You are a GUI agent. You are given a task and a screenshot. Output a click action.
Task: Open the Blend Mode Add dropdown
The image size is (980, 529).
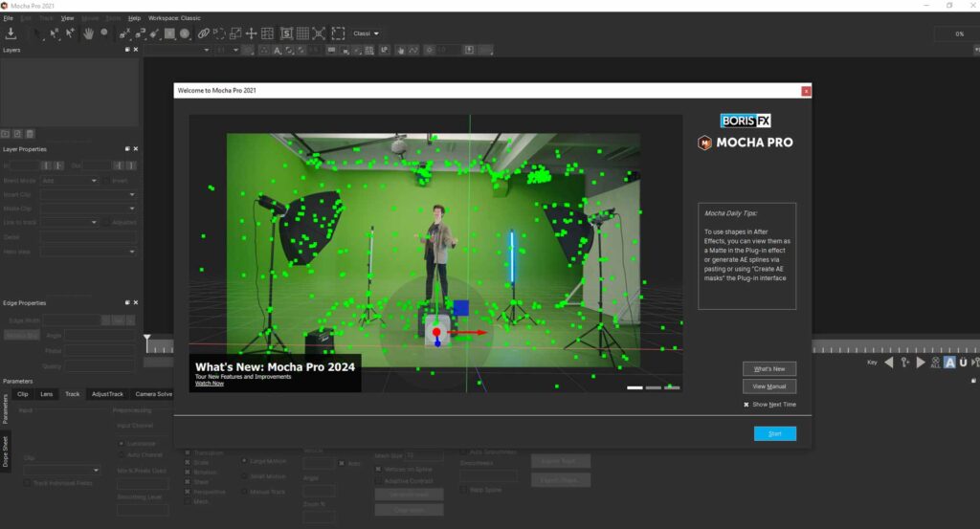(x=69, y=181)
